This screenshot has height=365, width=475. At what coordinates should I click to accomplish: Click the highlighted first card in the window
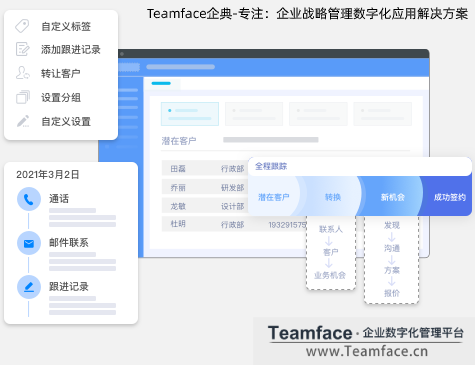click(x=190, y=114)
